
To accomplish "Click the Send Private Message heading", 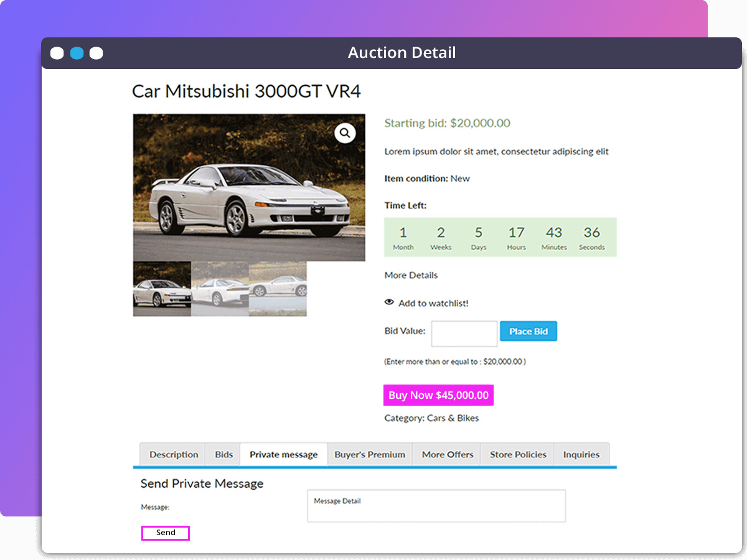I will pyautogui.click(x=202, y=483).
